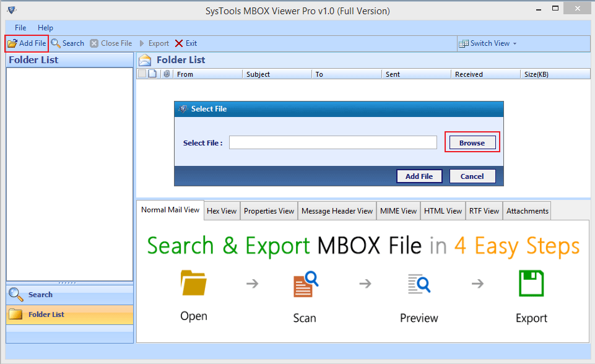Switch to Message Header View tab
This screenshot has height=364, width=595.
coord(337,211)
